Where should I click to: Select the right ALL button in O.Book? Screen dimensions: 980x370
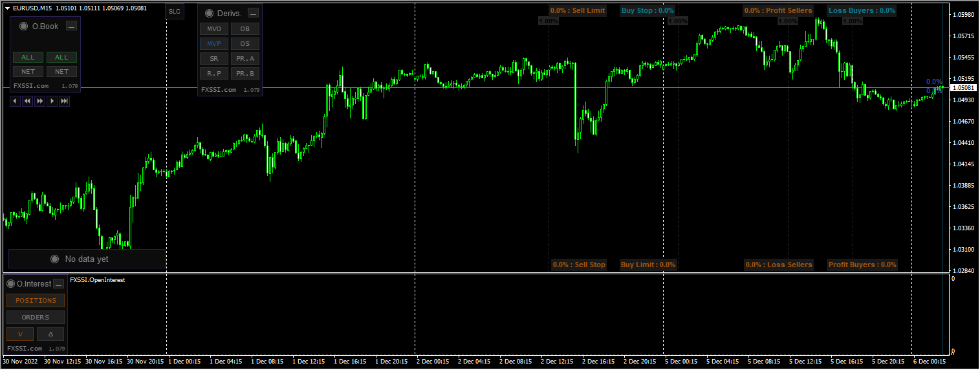pos(61,58)
